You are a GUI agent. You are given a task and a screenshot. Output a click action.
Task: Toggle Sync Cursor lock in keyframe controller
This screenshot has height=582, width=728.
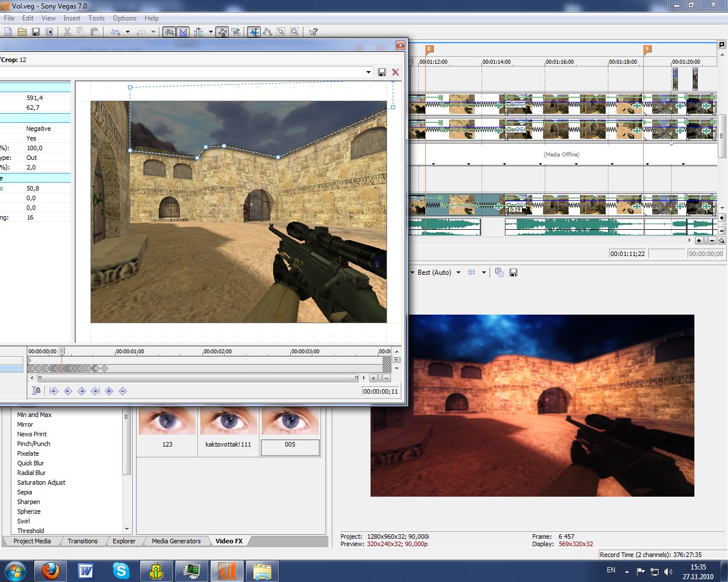coord(36,391)
